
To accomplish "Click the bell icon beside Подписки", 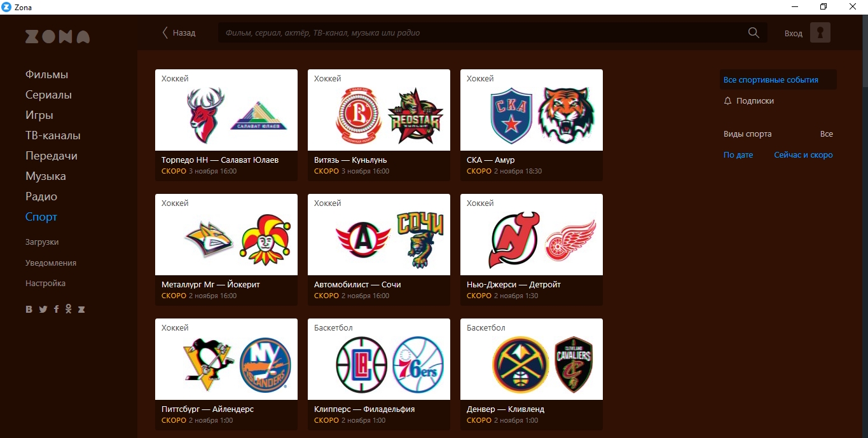I will (x=728, y=101).
